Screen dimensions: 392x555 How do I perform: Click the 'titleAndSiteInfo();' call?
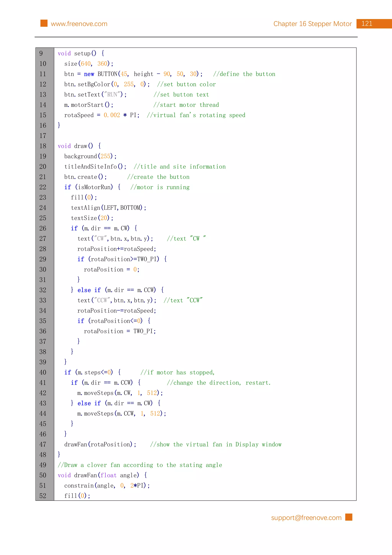coord(95,167)
